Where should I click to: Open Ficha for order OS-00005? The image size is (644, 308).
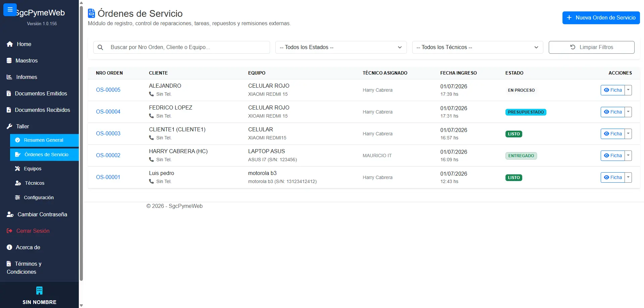(x=613, y=90)
